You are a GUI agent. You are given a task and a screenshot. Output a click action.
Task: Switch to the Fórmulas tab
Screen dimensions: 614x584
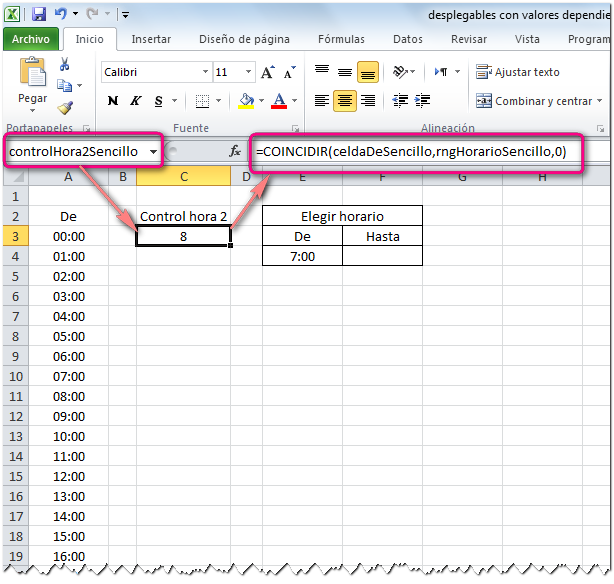pyautogui.click(x=341, y=40)
